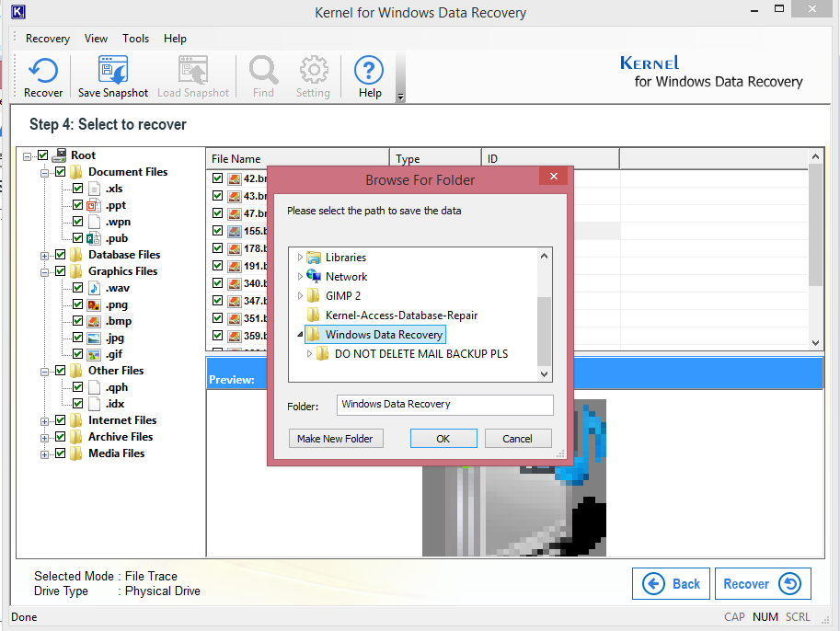Collapse the Graphics Files node
This screenshot has width=840, height=631.
[x=44, y=272]
